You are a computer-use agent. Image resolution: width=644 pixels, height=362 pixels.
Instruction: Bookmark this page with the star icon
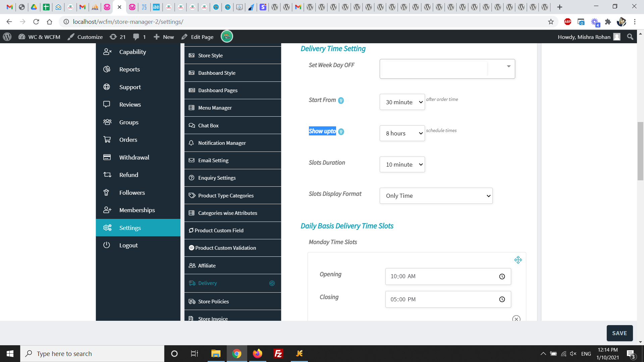(x=551, y=22)
